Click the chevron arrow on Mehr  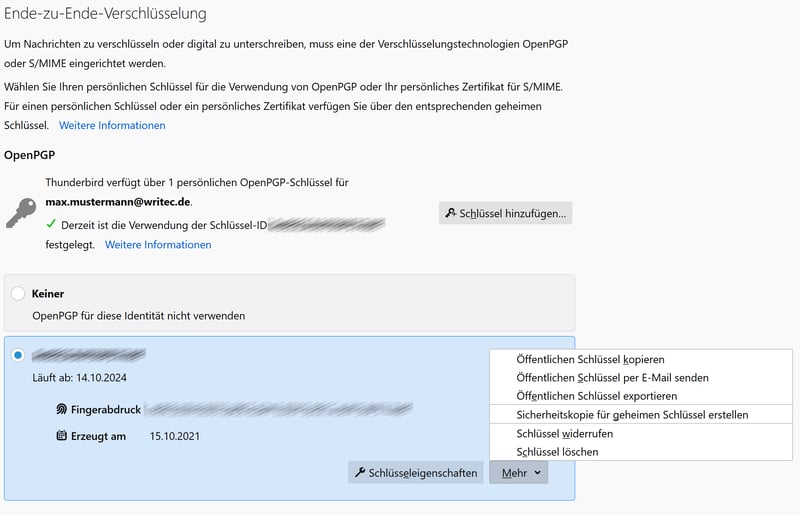pyautogui.click(x=538, y=472)
